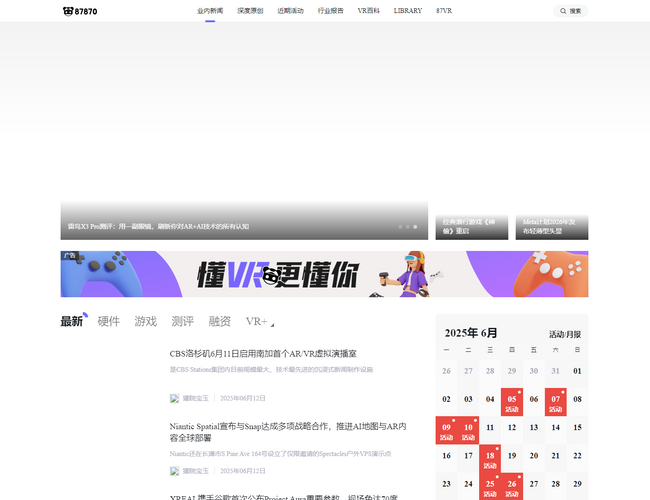
Task: Select calendar event date 10
Action: coord(468,430)
